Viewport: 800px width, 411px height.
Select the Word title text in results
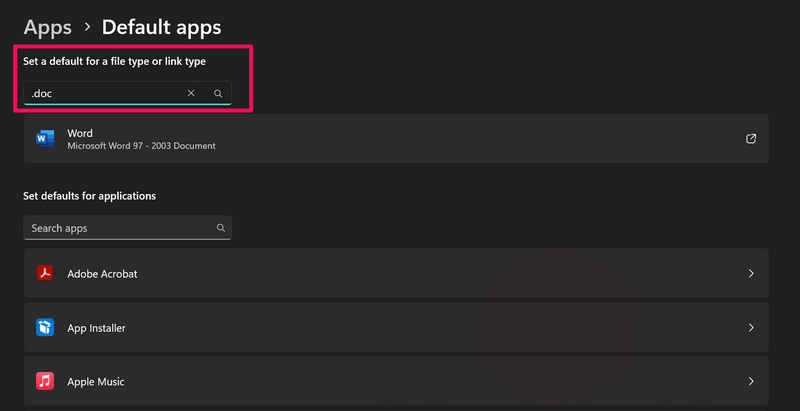pos(80,133)
